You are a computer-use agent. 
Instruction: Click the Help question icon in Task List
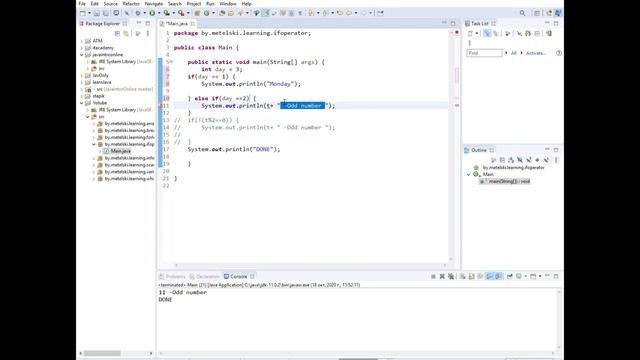click(559, 53)
